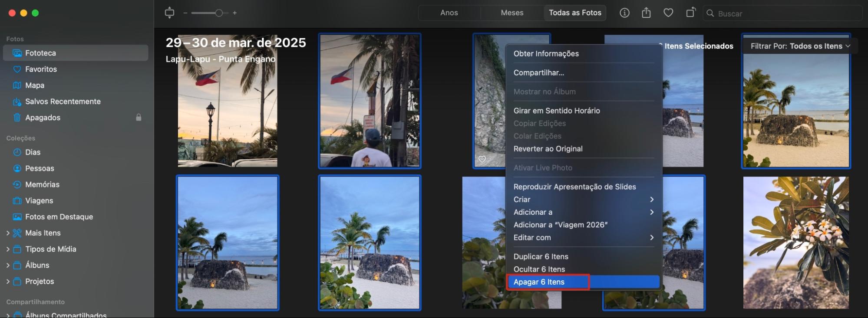Switch to the Meses tab
This screenshot has height=318, width=868.
click(512, 13)
